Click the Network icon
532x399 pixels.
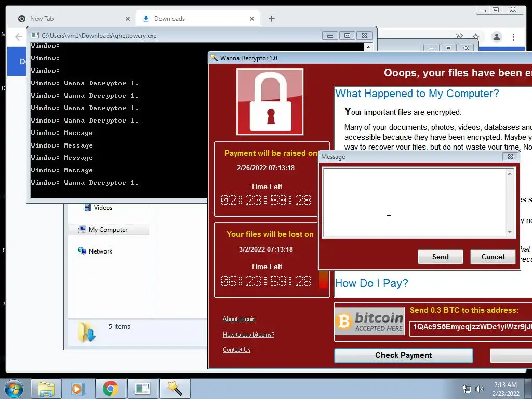[x=82, y=251]
